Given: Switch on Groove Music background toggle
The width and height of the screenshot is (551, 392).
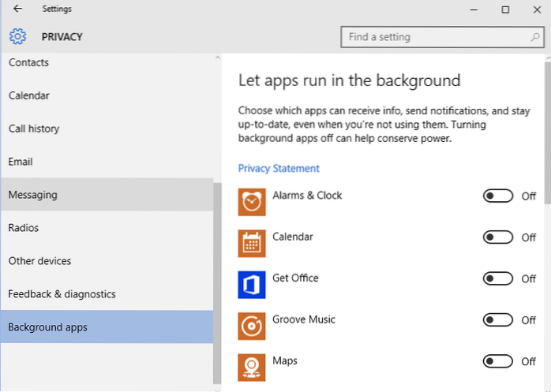Looking at the screenshot, I should click(498, 320).
